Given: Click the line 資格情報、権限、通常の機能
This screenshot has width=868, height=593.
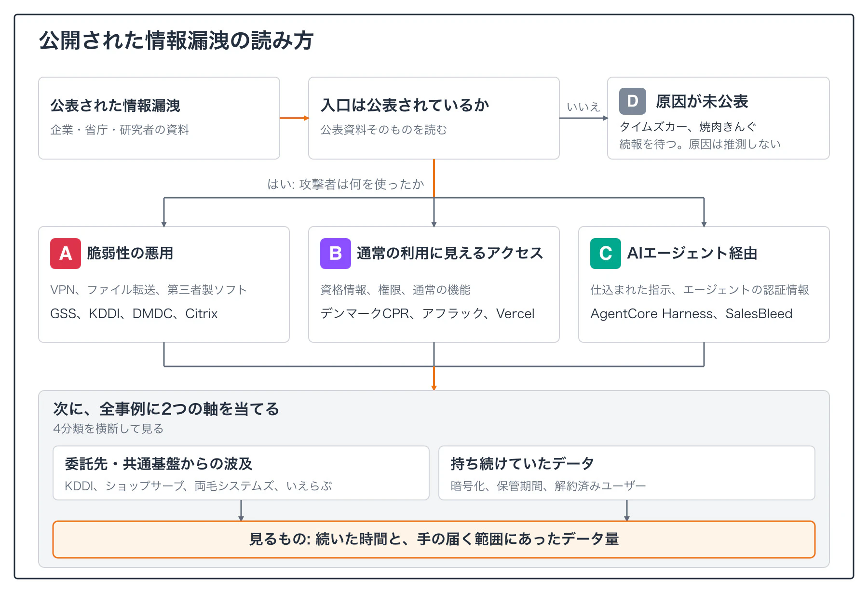Looking at the screenshot, I should coord(395,290).
